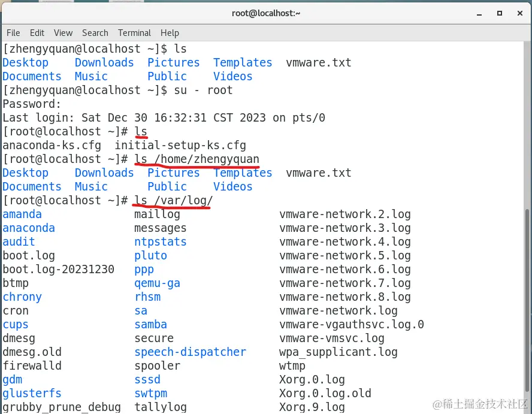Click the 'audit' directory name
Image resolution: width=532 pixels, height=414 pixels.
coord(19,242)
